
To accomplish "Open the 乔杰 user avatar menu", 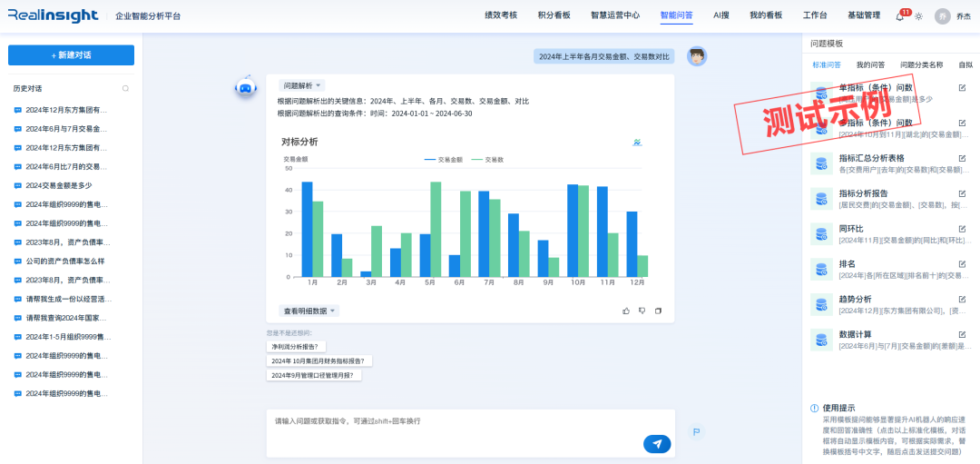I will (x=943, y=16).
